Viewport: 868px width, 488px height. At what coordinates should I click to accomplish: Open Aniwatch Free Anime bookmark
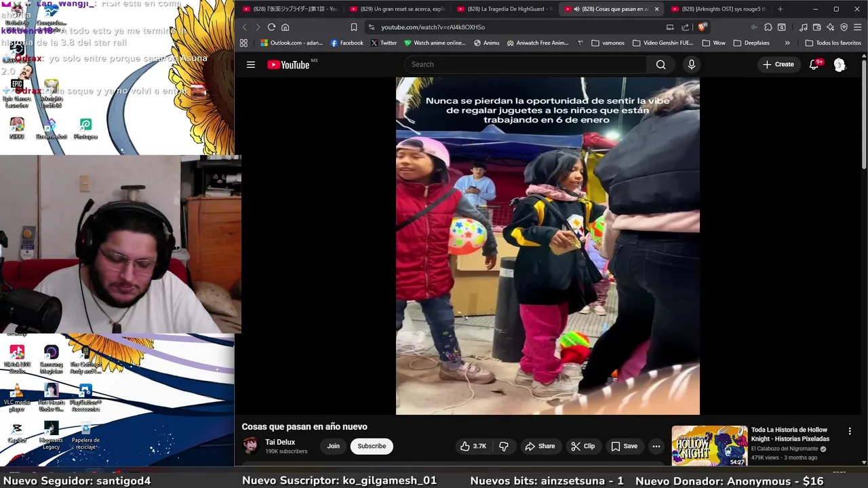(538, 43)
